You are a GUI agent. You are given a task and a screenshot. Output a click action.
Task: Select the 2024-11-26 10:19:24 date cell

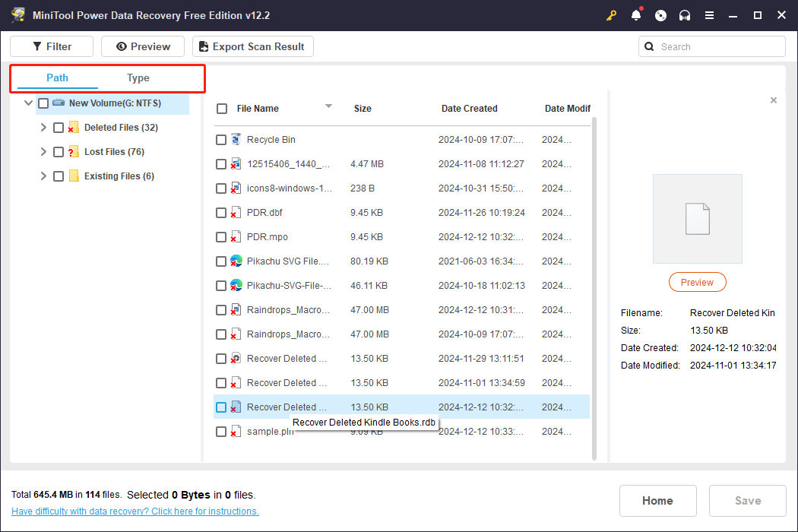pos(481,212)
